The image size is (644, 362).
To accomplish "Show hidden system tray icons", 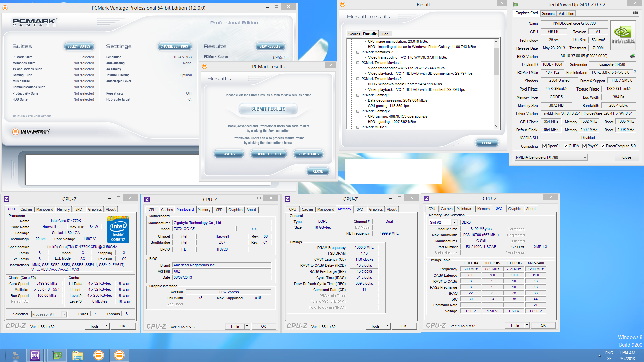I will (600, 356).
